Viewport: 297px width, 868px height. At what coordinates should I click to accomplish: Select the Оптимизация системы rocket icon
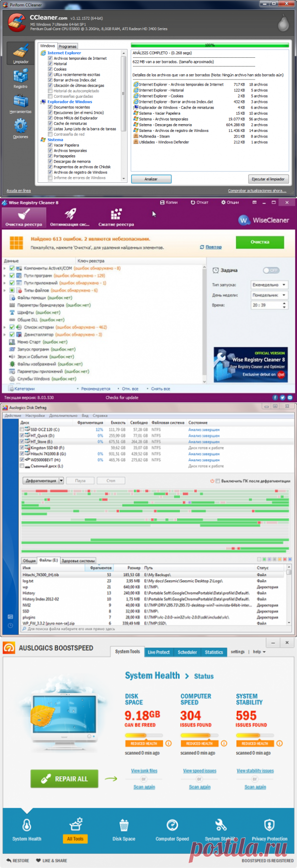70,214
